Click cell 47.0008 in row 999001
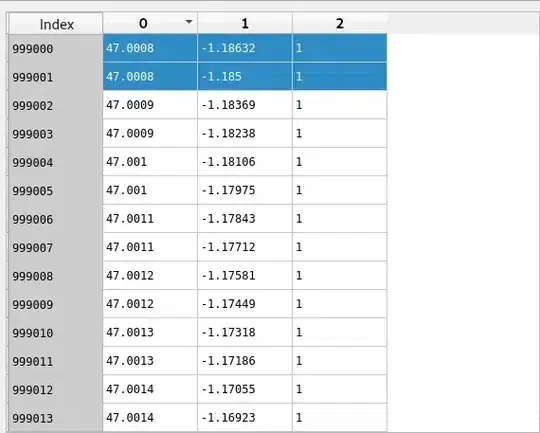 (x=150, y=76)
